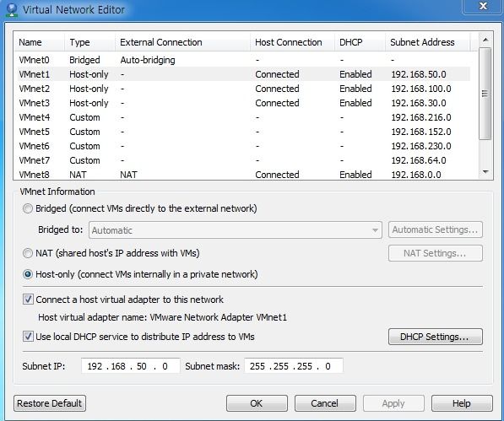The image size is (504, 421).
Task: Click the DHCP column header
Action: tap(360, 42)
